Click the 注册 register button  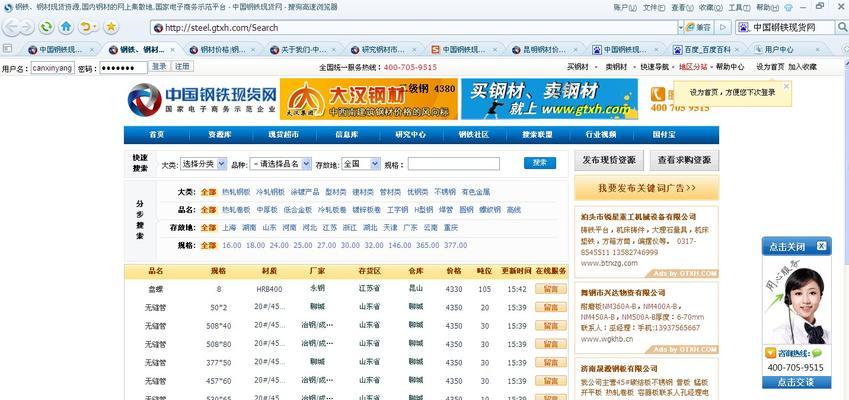point(182,67)
